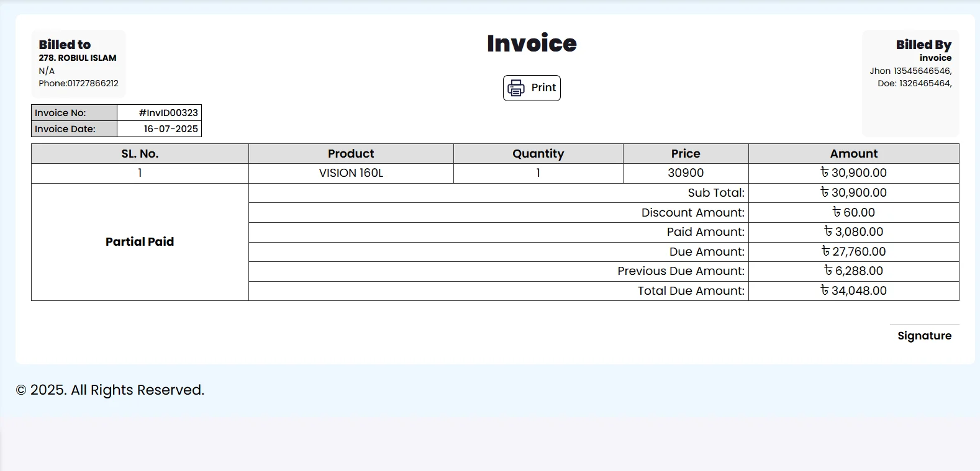Select the Billed to heading
Viewport: 980px width, 471px height.
[65, 45]
